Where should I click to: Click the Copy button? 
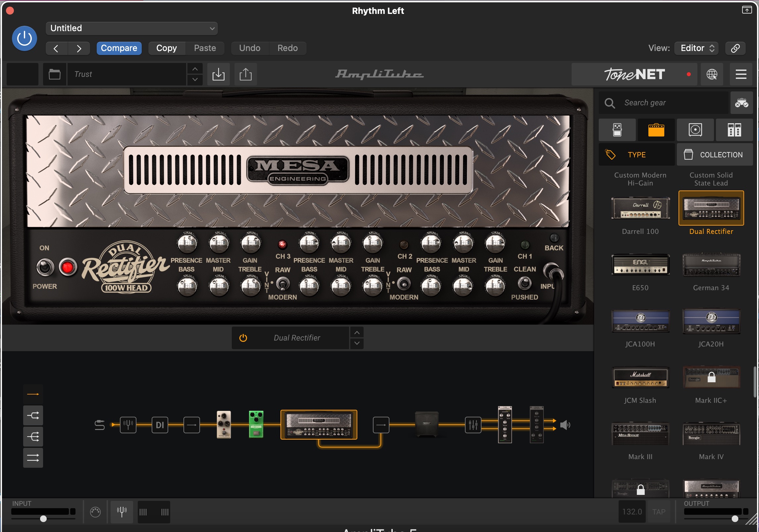click(x=167, y=48)
